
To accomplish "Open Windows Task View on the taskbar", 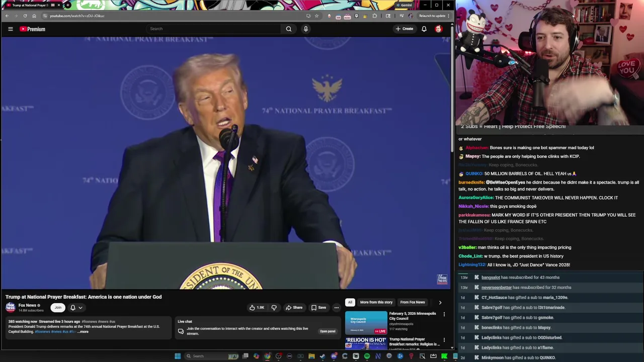I will point(245,356).
